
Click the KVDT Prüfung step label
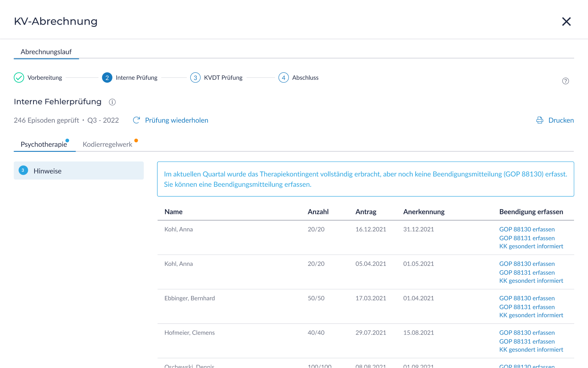click(223, 78)
